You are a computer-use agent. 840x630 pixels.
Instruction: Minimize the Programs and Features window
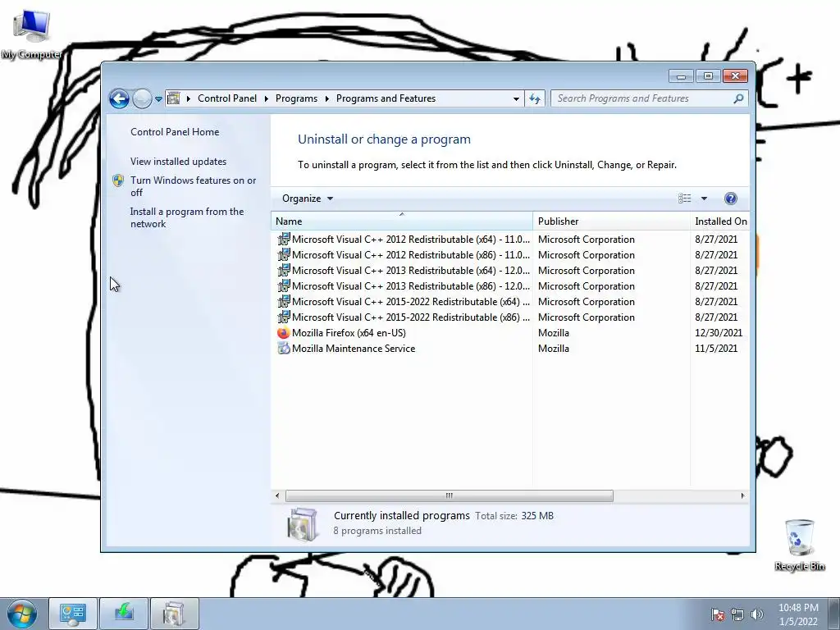tap(682, 76)
